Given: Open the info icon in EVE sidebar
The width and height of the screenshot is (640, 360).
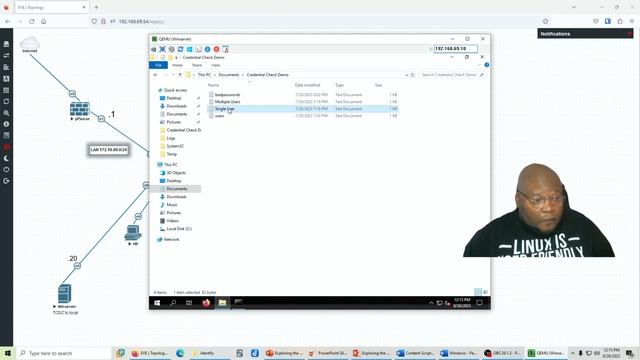Looking at the screenshot, I should (x=6, y=124).
